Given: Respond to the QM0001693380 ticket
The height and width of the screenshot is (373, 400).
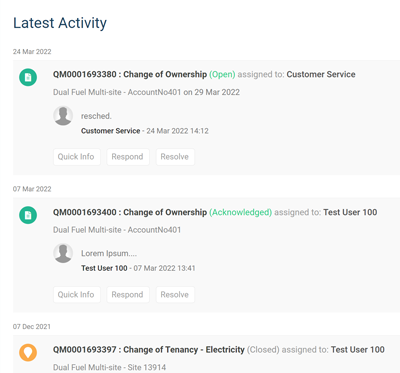Looking at the screenshot, I should (128, 157).
